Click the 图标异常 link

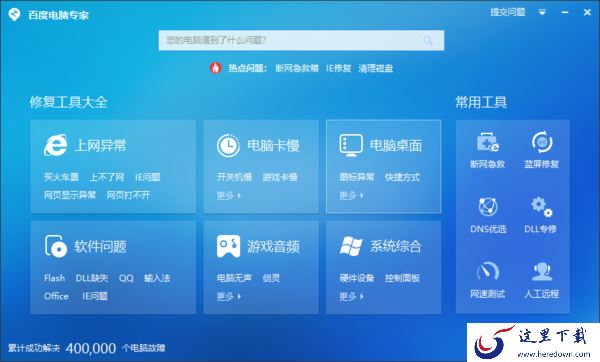(357, 177)
